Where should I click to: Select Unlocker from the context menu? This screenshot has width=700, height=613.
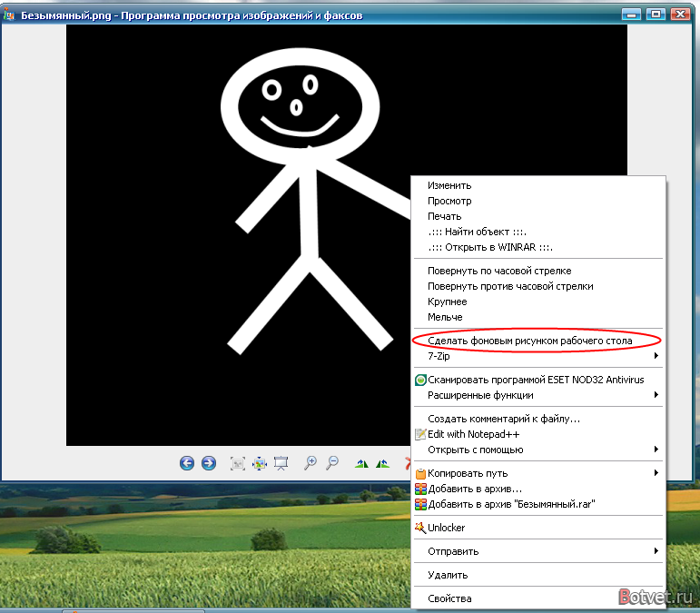pos(538,528)
